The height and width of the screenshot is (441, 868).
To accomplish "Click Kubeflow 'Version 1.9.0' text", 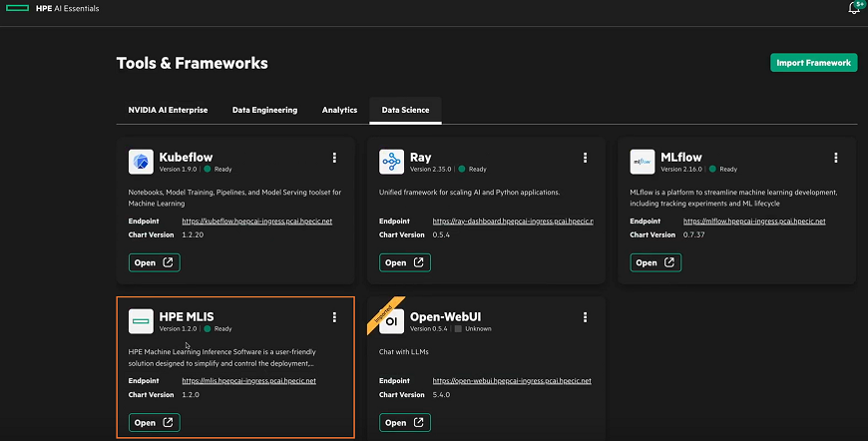I will click(x=178, y=170).
